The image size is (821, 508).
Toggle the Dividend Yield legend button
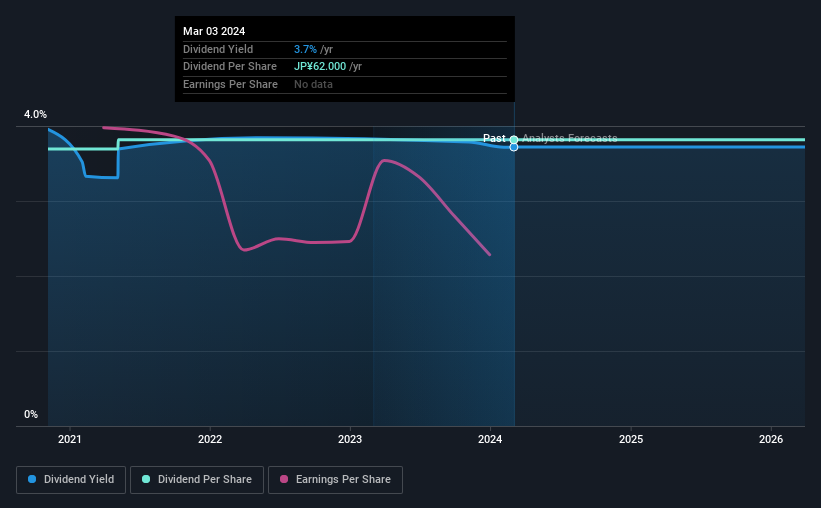pyautogui.click(x=71, y=479)
